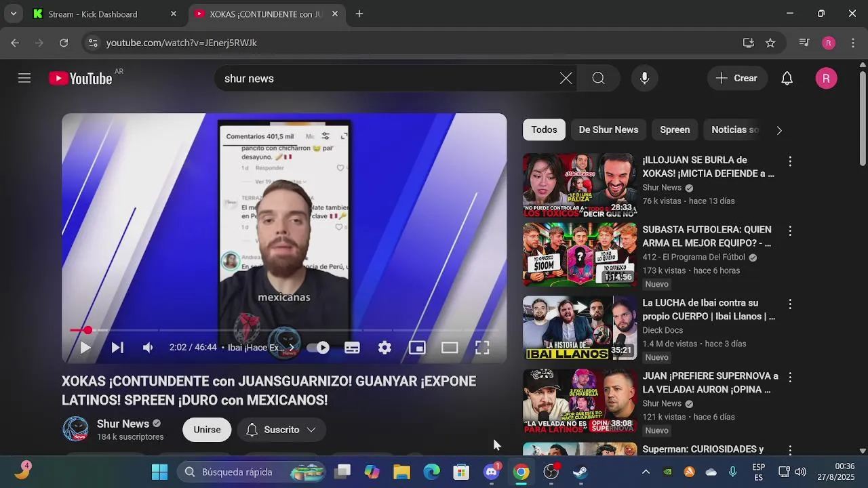The height and width of the screenshot is (488, 868).
Task: Open the tab search dropdown arrow
Action: (x=14, y=14)
